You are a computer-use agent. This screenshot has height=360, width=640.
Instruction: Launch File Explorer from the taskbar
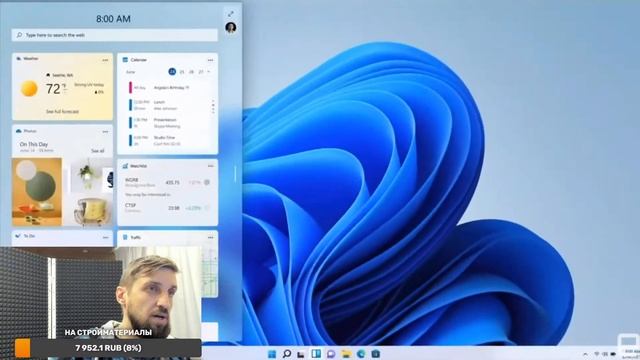coord(346,353)
